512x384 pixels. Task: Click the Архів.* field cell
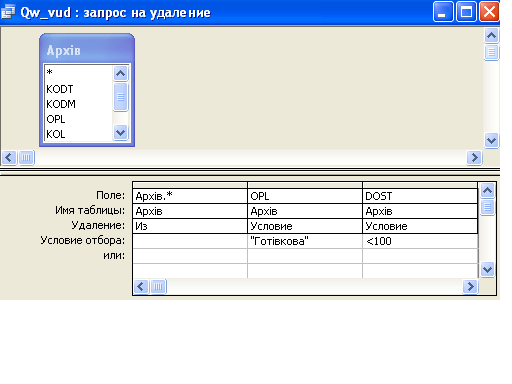[190, 196]
